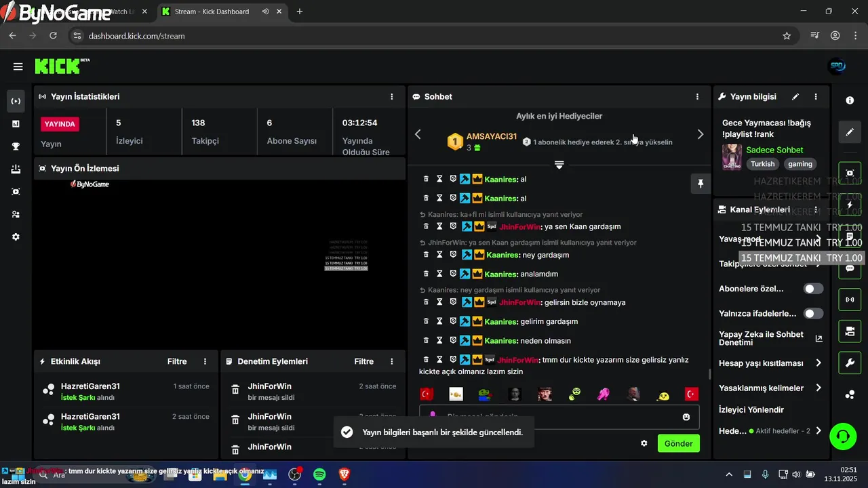Open the green headset support button
This screenshot has width=868, height=488.
point(843,436)
